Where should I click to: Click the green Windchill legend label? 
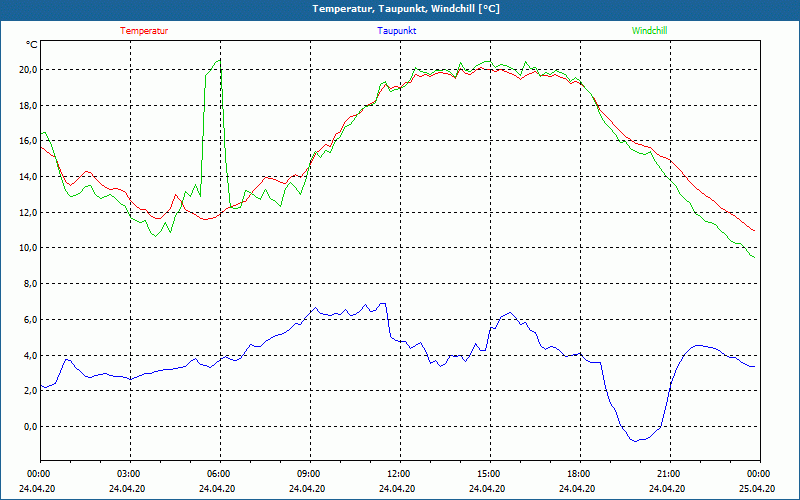point(649,31)
